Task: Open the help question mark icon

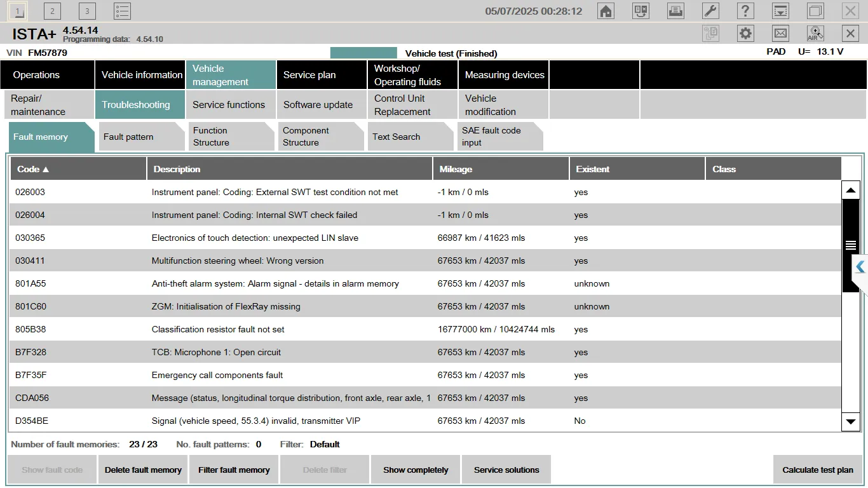Action: click(745, 11)
